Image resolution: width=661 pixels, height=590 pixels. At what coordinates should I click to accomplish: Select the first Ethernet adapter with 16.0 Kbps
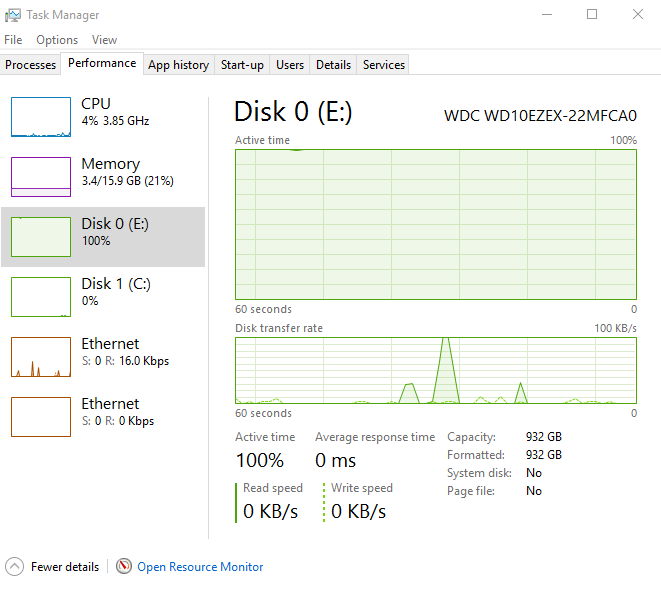(x=103, y=357)
